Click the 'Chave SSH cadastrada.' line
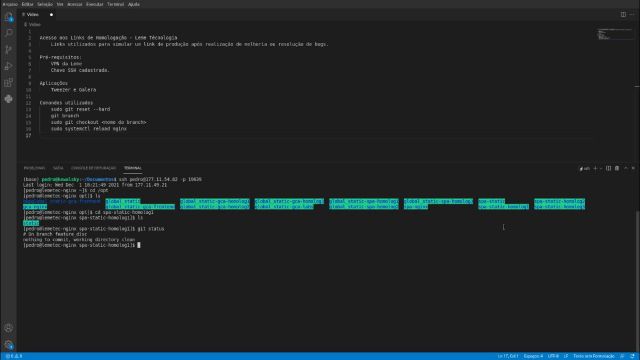Image resolution: width=640 pixels, height=360 pixels. pyautogui.click(x=80, y=70)
